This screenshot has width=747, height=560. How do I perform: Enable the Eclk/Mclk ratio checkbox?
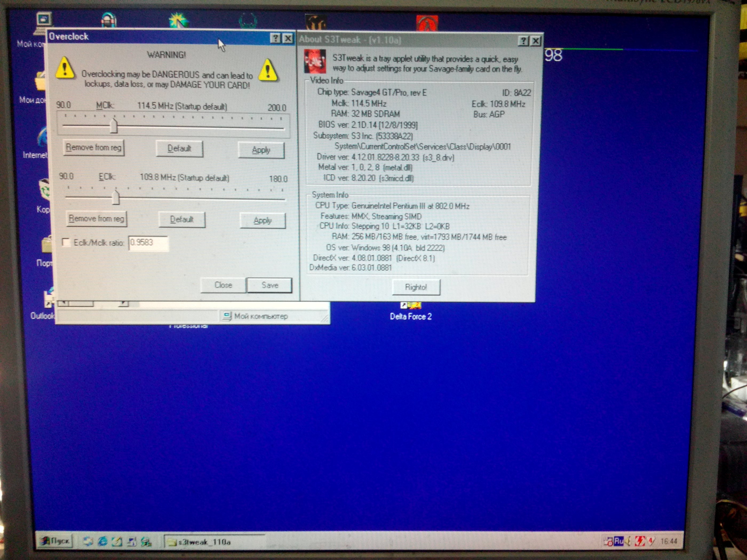(x=66, y=242)
